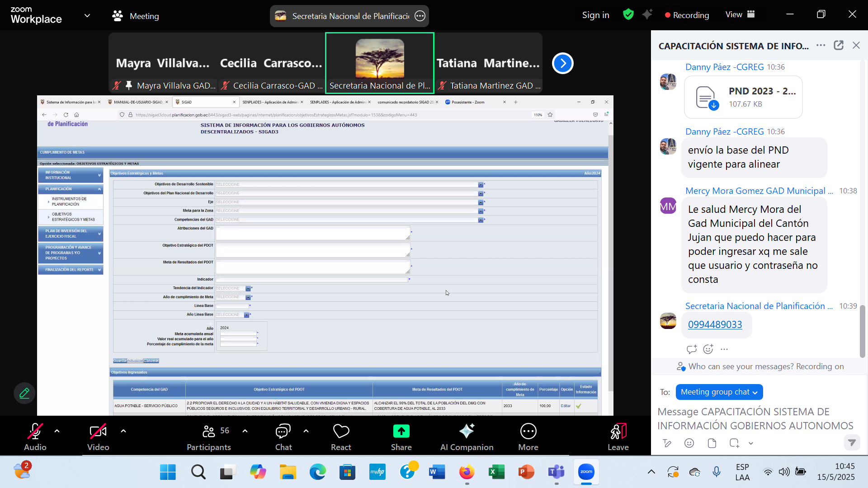868x488 pixels.
Task: Open the More options menu
Action: (x=528, y=436)
